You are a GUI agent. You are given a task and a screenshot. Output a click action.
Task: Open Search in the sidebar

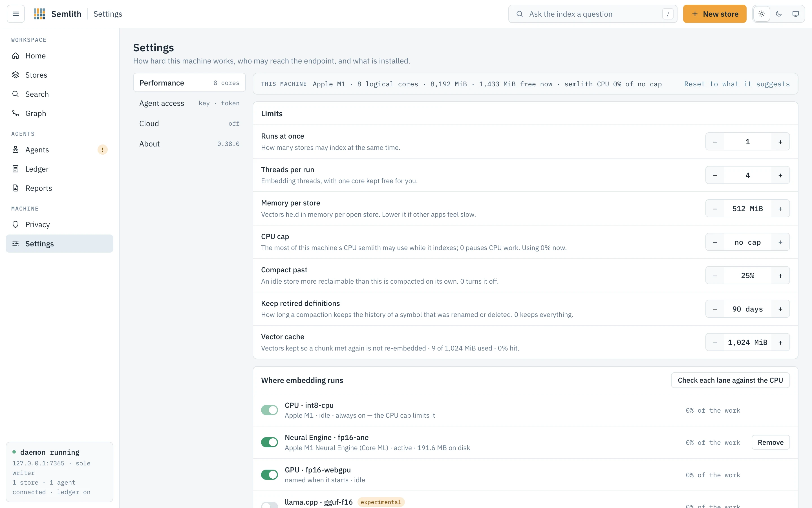pyautogui.click(x=59, y=94)
